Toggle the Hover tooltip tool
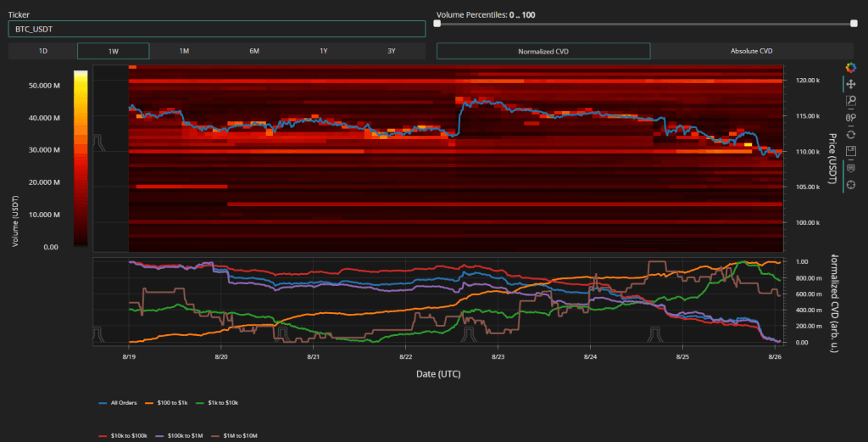Viewport: 868px width, 442px height. (x=851, y=168)
